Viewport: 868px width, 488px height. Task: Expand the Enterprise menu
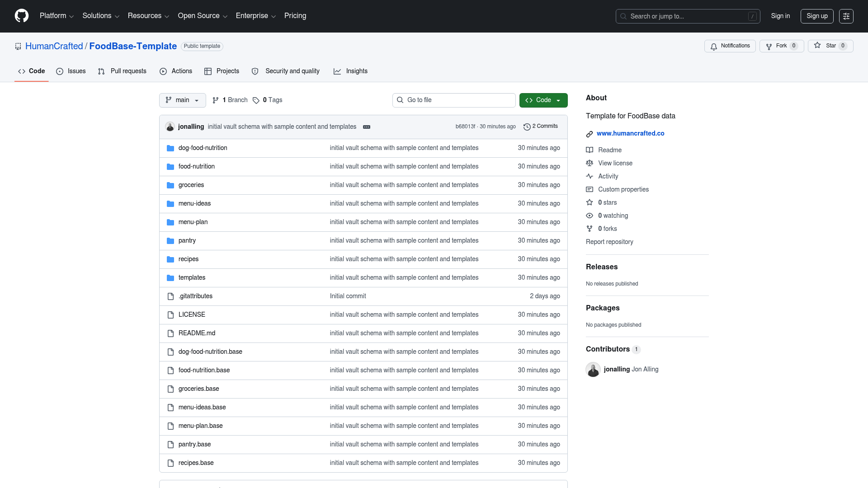[256, 16]
